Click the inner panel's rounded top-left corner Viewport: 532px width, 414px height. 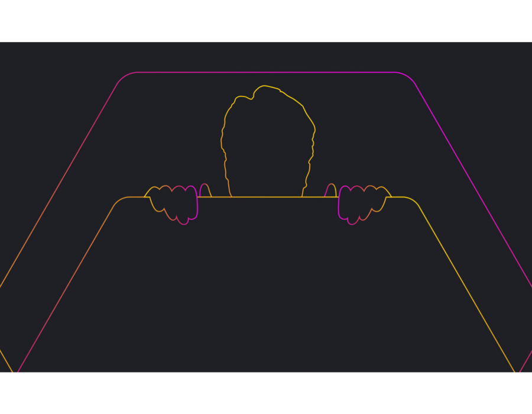tap(117, 202)
